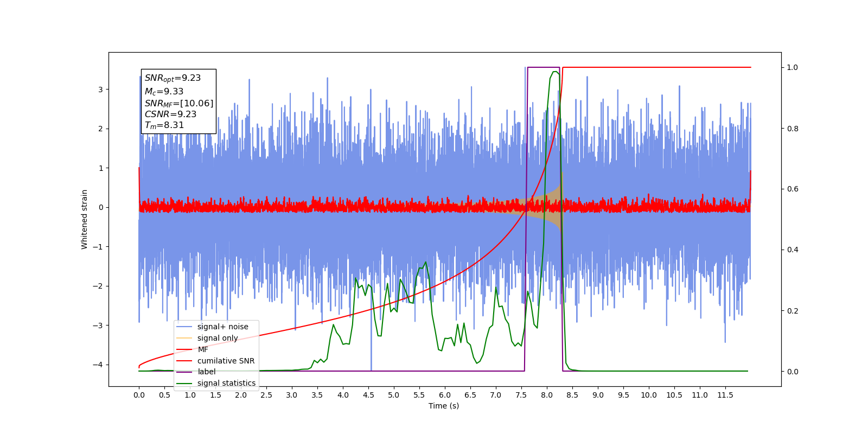
Task: Click the 0.4 tick on the right axis
Action: (x=793, y=250)
